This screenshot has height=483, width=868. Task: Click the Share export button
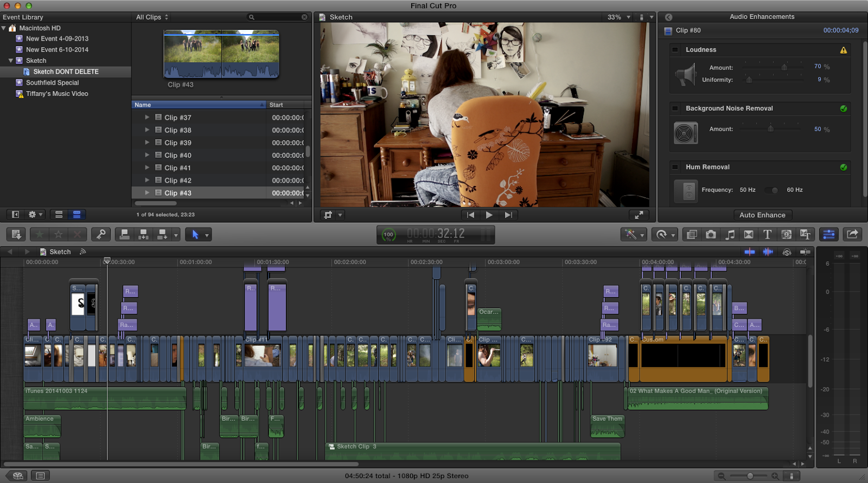point(852,234)
